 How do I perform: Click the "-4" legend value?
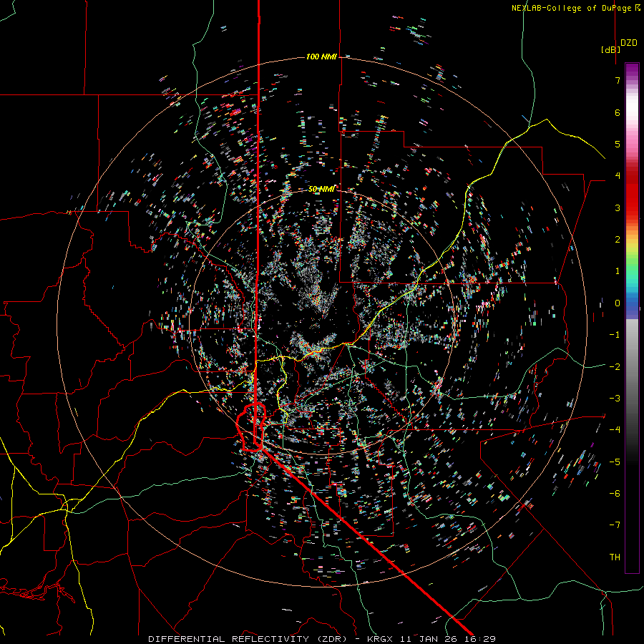[x=615, y=429]
